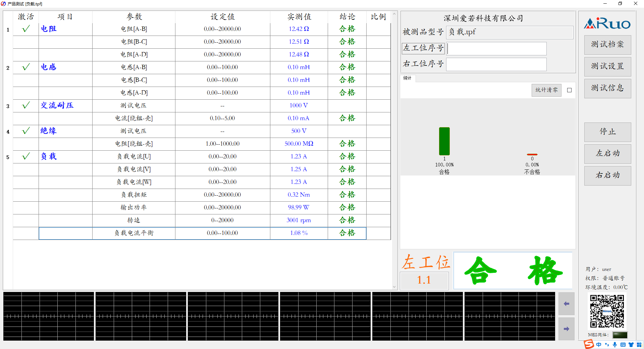Click the 左工位序号 input field

coord(496,49)
